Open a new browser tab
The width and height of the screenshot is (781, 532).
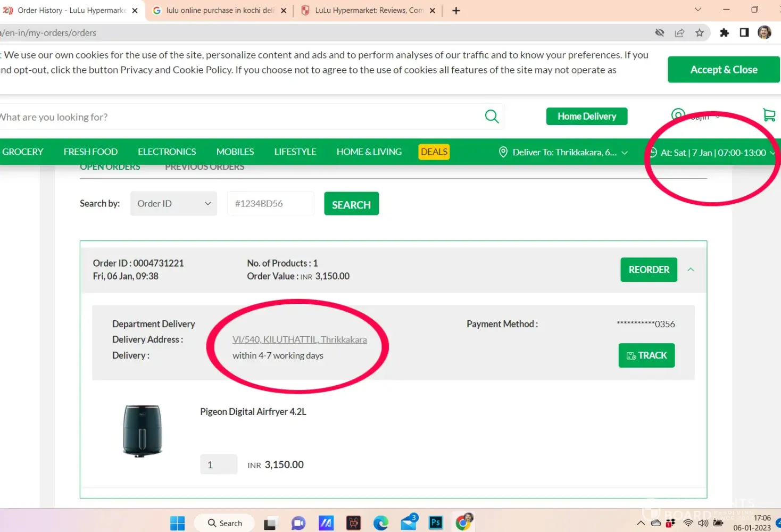pyautogui.click(x=456, y=11)
